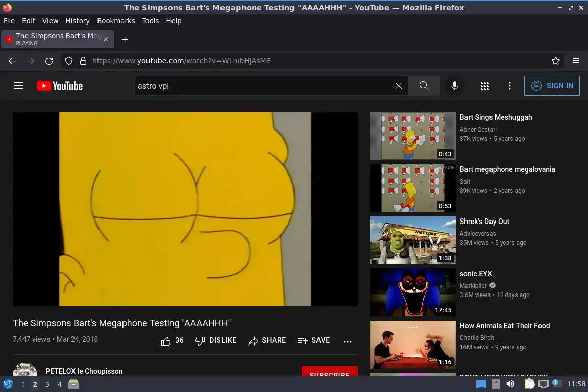The width and height of the screenshot is (588, 392).
Task: Open more actions ellipsis under video
Action: 348,341
